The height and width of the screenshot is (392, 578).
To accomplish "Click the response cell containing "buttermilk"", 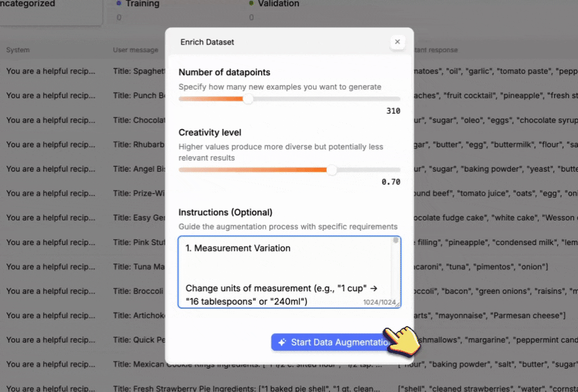I will tap(496, 145).
